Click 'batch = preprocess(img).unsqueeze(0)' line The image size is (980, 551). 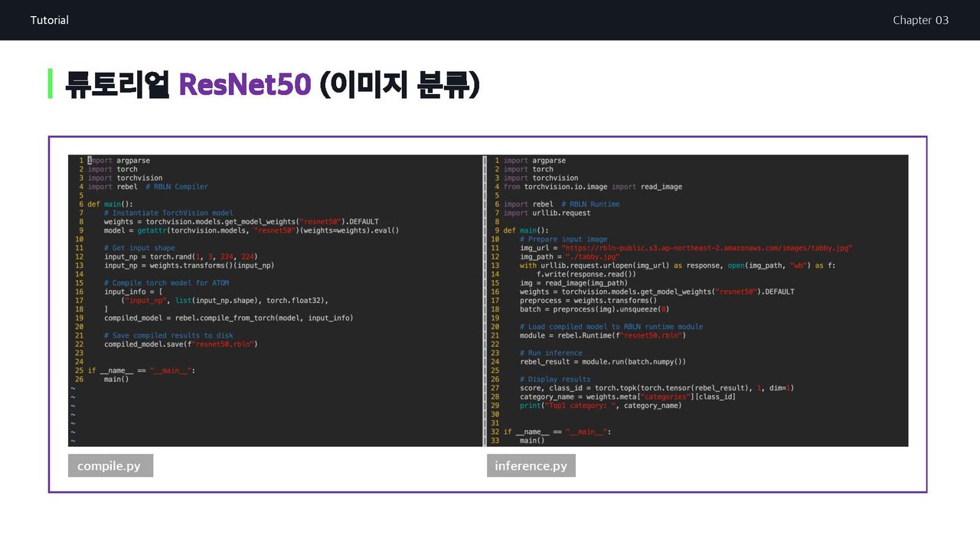[x=595, y=309]
